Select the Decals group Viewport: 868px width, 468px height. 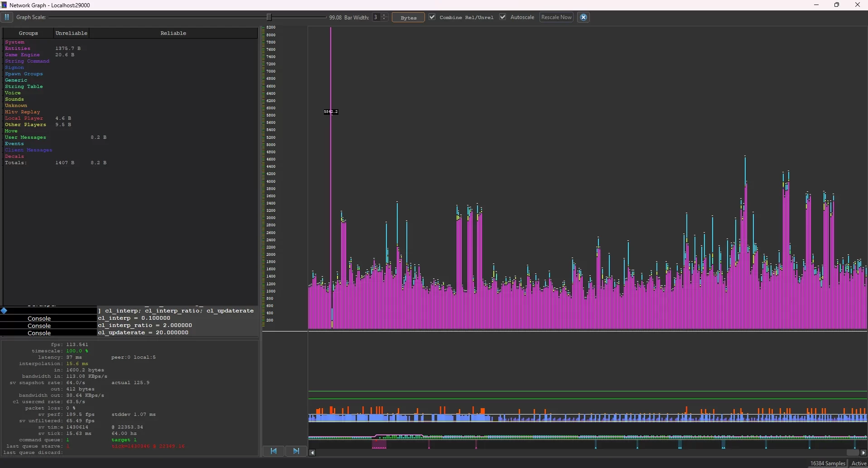[14, 156]
